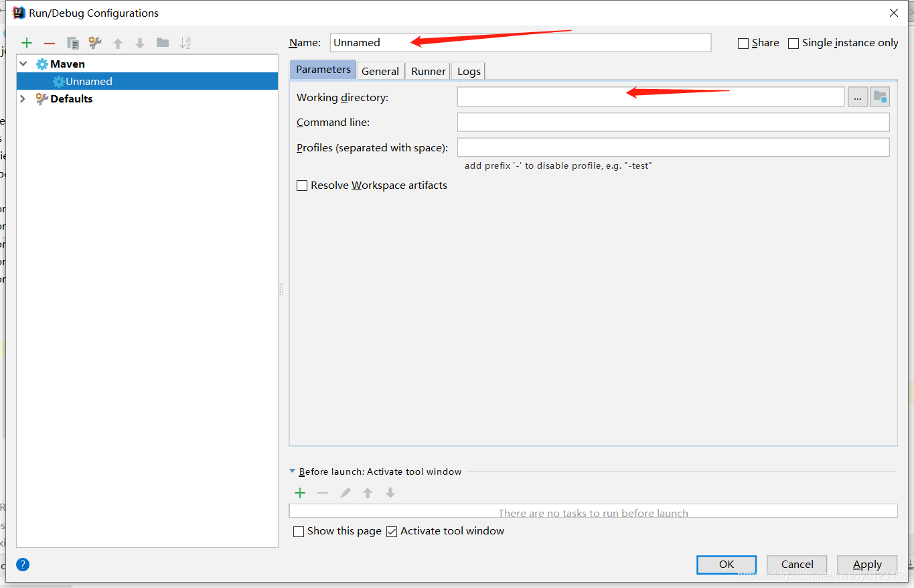
Task: Open the Runner tab
Action: [429, 71]
